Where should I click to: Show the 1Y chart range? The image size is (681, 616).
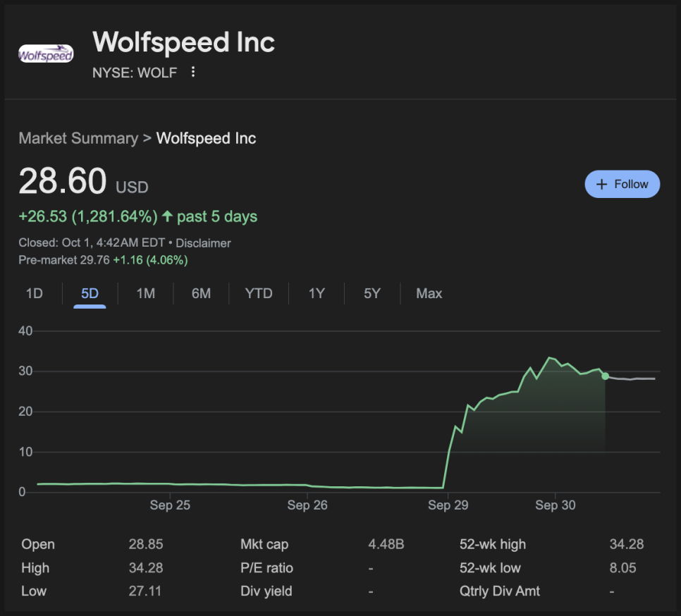point(317,293)
